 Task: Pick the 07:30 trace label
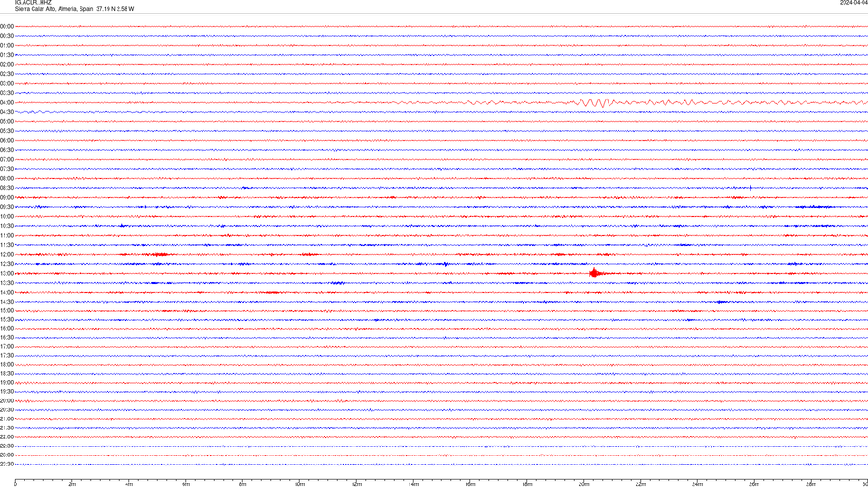point(6,169)
